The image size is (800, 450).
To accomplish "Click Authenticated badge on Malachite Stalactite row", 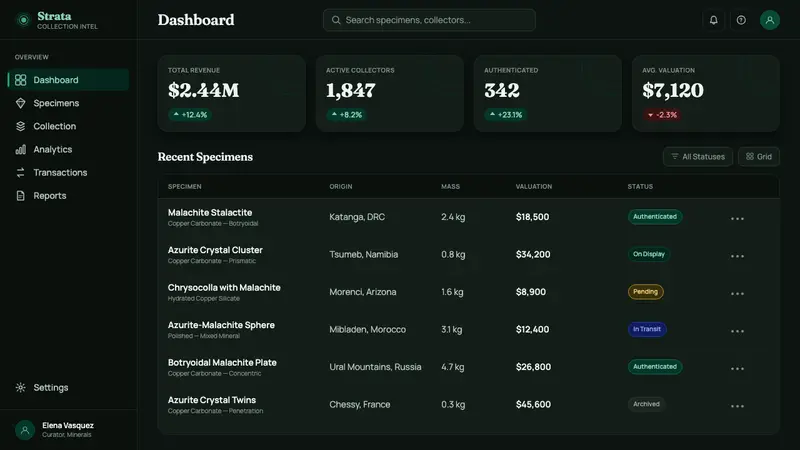I will pyautogui.click(x=655, y=217).
